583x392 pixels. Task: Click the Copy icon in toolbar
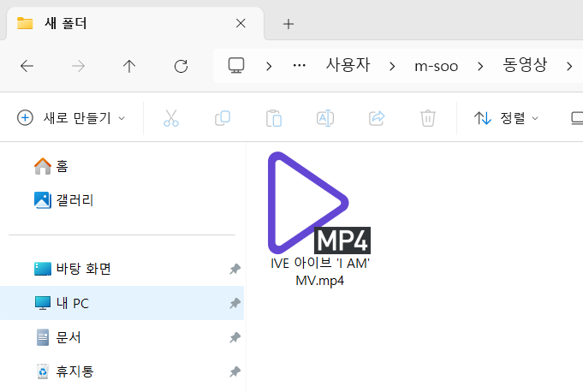[223, 118]
